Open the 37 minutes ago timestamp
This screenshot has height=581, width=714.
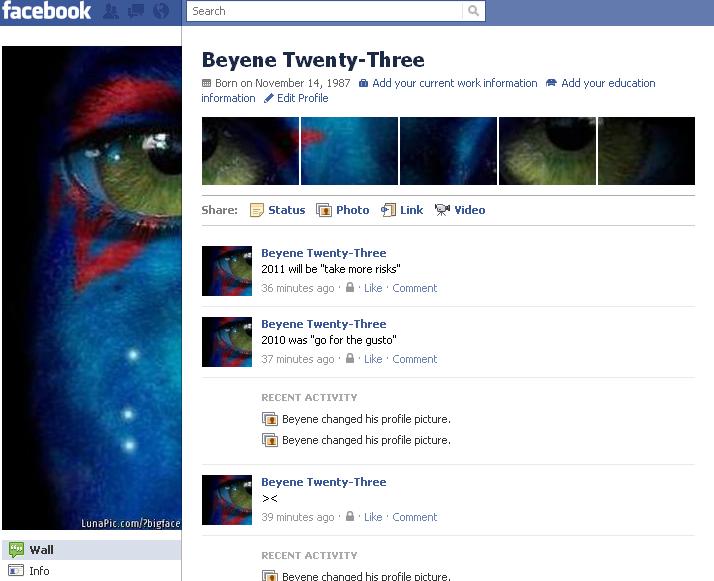click(298, 359)
